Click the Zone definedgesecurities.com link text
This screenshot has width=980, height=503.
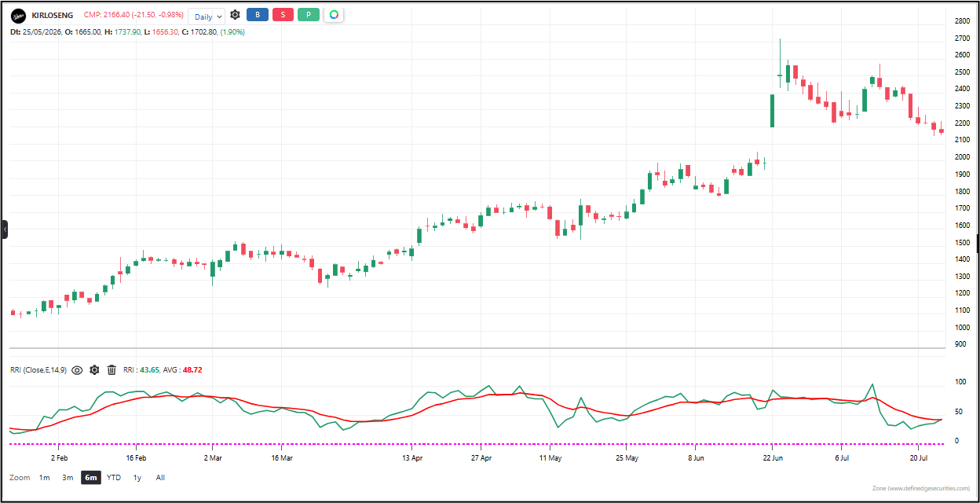pos(920,489)
